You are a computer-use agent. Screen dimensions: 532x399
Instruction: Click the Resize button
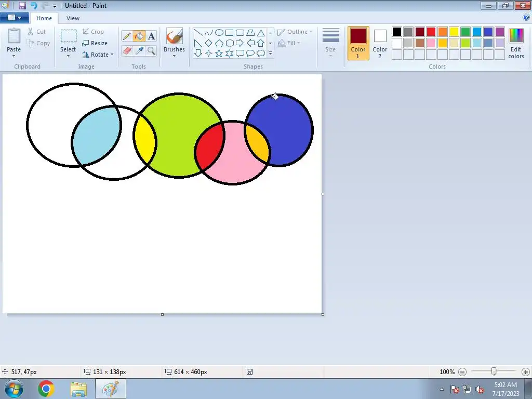(x=95, y=43)
